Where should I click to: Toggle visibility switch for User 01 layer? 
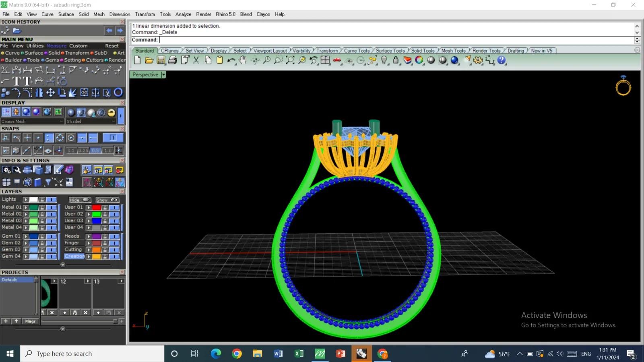114,208
